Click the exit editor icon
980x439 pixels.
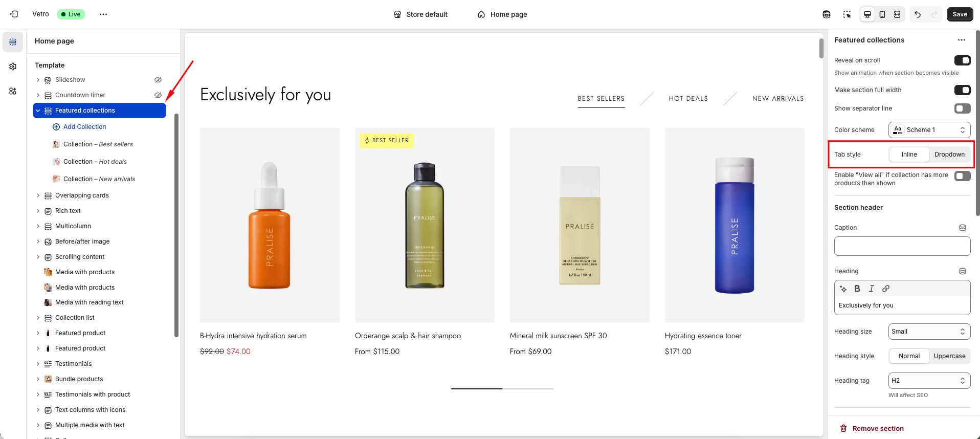[14, 14]
